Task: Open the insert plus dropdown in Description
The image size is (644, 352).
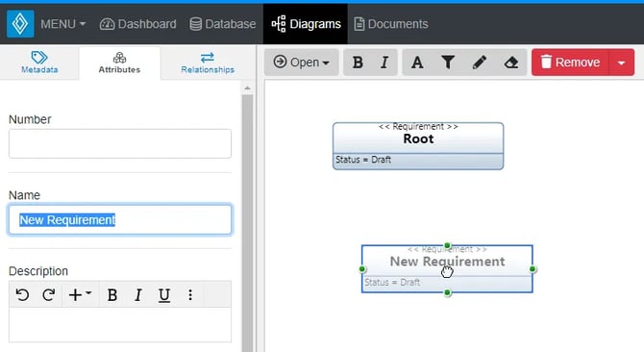Action: coord(80,295)
